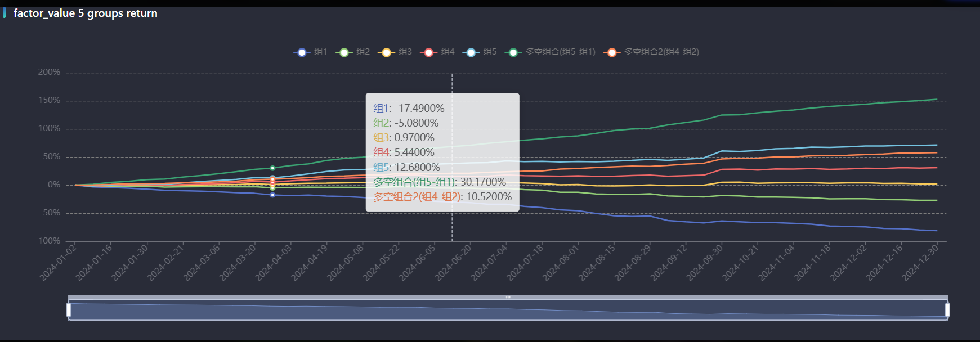Click the 2024-12-30 x-axis label

[x=920, y=262]
